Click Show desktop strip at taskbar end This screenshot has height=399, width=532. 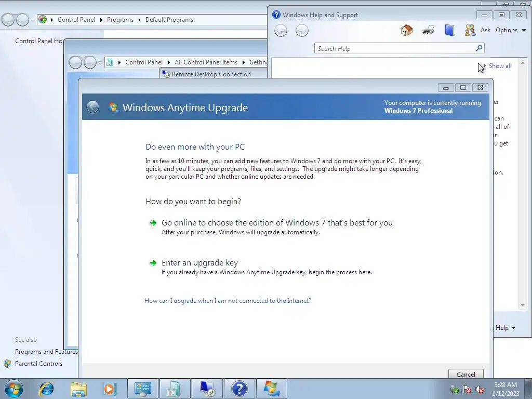[x=528, y=389]
